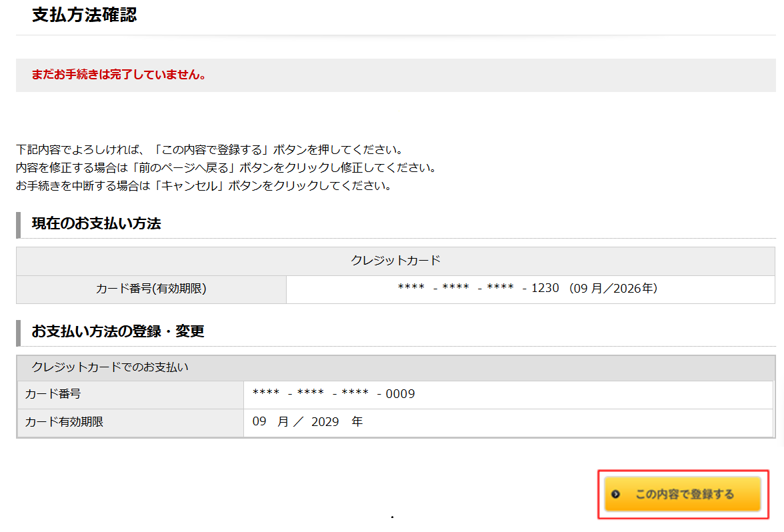Click the お支払い方法の登録・変更 section heading

117,331
